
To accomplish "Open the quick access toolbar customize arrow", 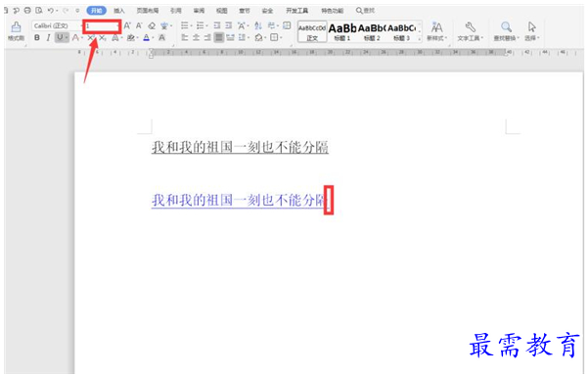I will (x=77, y=11).
